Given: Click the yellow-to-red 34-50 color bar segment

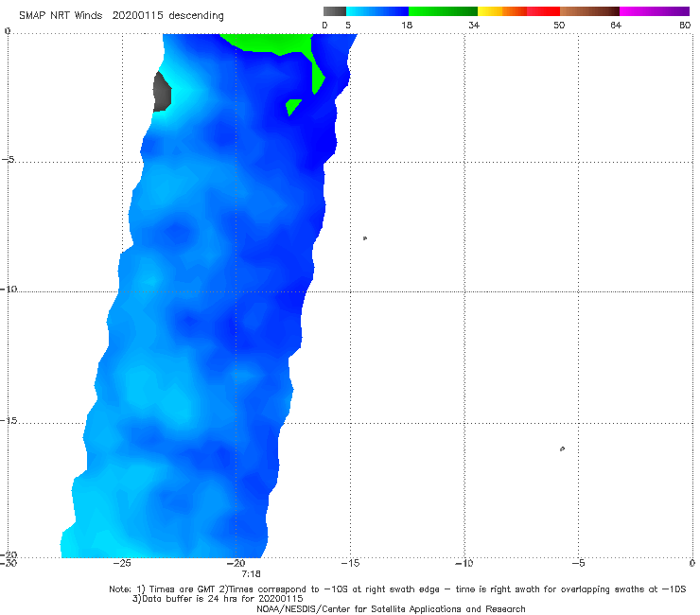Looking at the screenshot, I should (518, 11).
